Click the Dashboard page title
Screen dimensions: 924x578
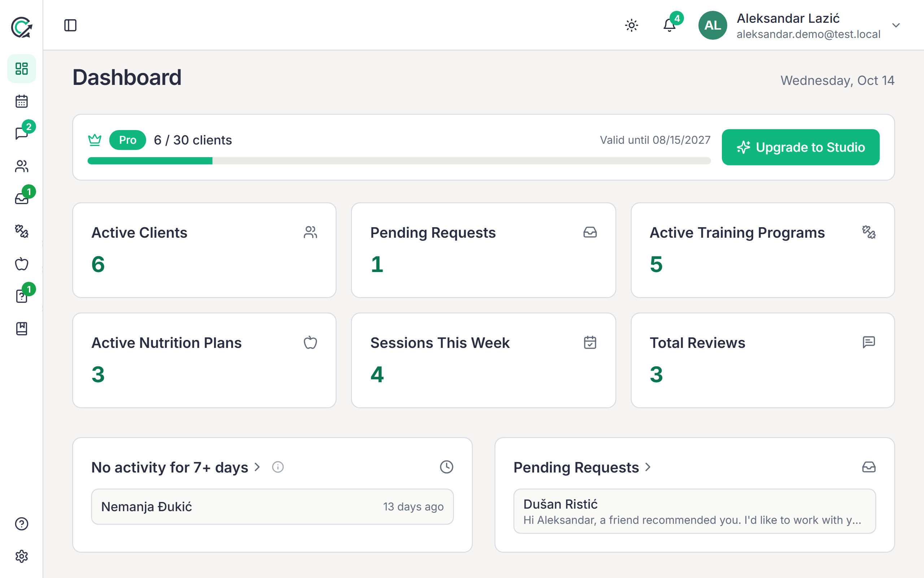tap(127, 77)
